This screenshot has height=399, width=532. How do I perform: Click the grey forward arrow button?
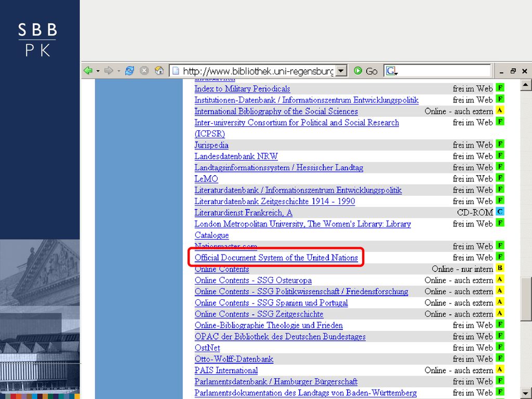[109, 71]
